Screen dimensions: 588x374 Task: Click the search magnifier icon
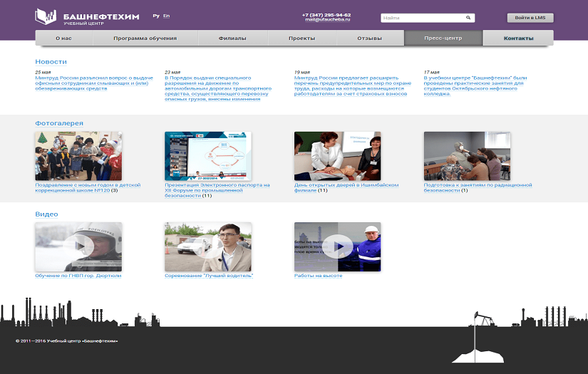[468, 18]
